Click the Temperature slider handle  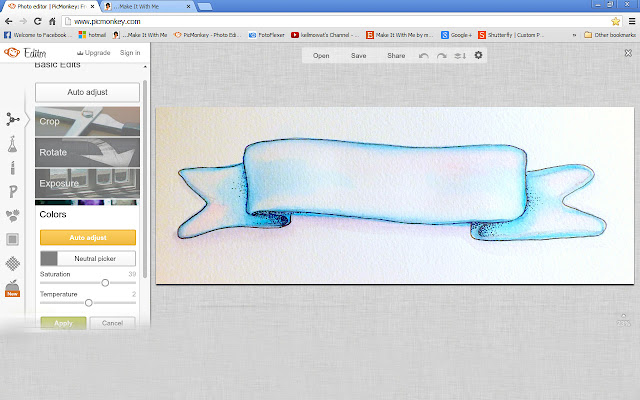pos(89,303)
